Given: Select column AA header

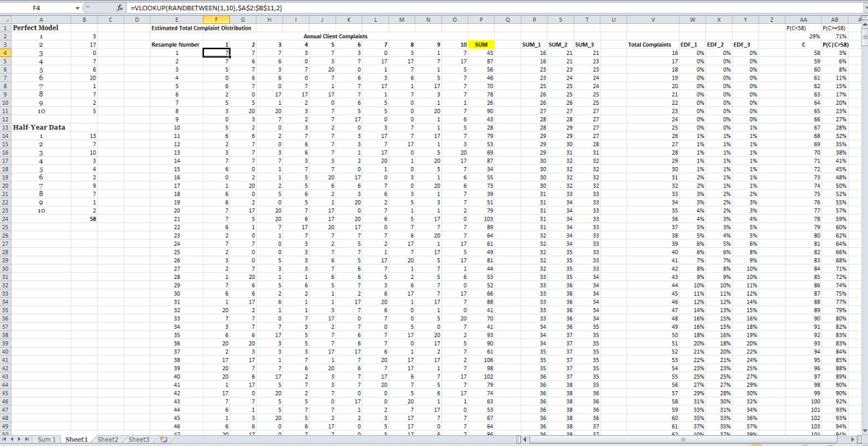Looking at the screenshot, I should click(x=804, y=20).
